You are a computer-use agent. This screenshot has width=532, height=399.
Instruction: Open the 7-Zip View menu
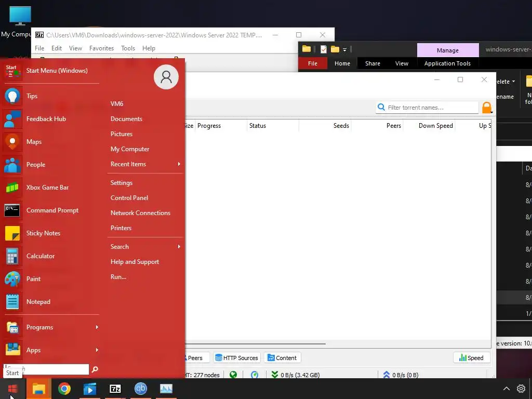pyautogui.click(x=75, y=48)
